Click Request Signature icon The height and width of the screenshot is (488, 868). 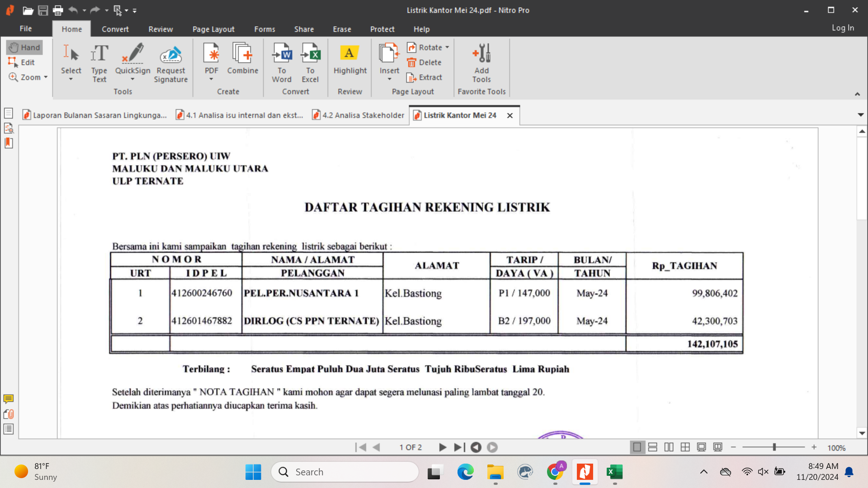(x=170, y=55)
